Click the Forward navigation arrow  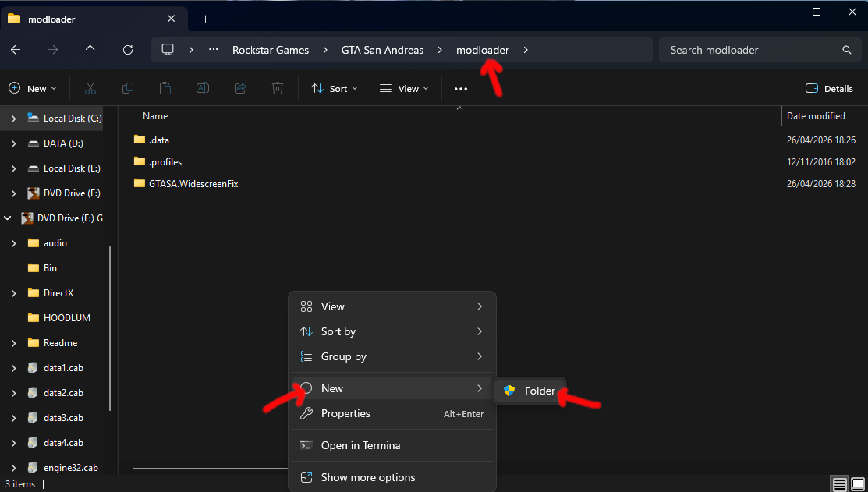pyautogui.click(x=53, y=50)
